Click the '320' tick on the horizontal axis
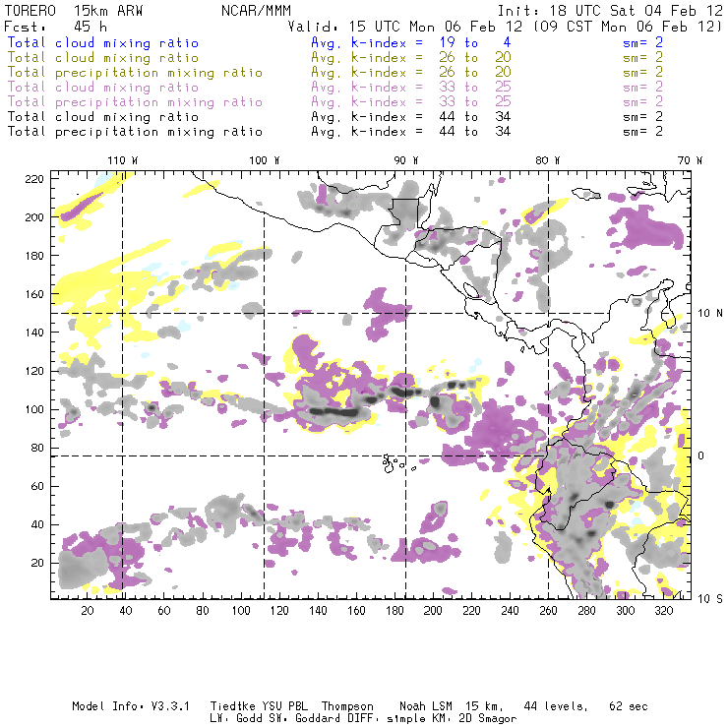This screenshot has height=728, width=728. (663, 611)
